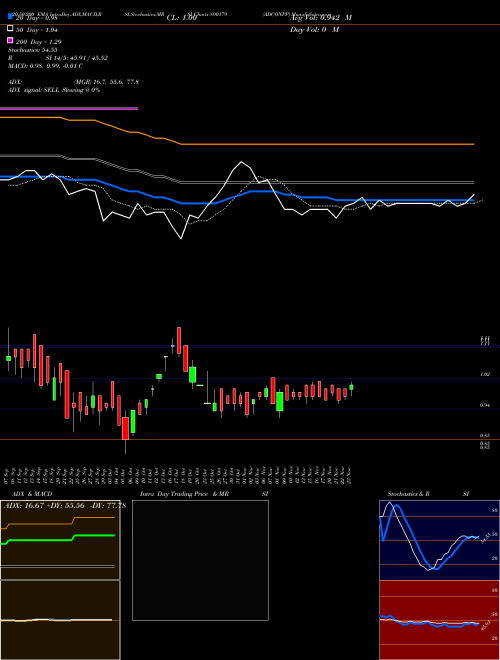The width and height of the screenshot is (500, 660).
Task: Click 'Intra Day Trading Price & MR' title
Action: (x=184, y=494)
